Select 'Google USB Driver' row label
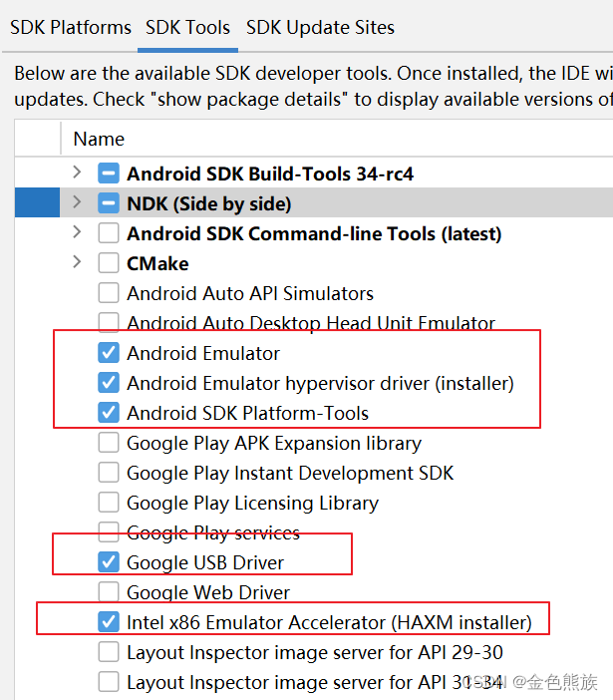613x700 pixels. click(205, 562)
